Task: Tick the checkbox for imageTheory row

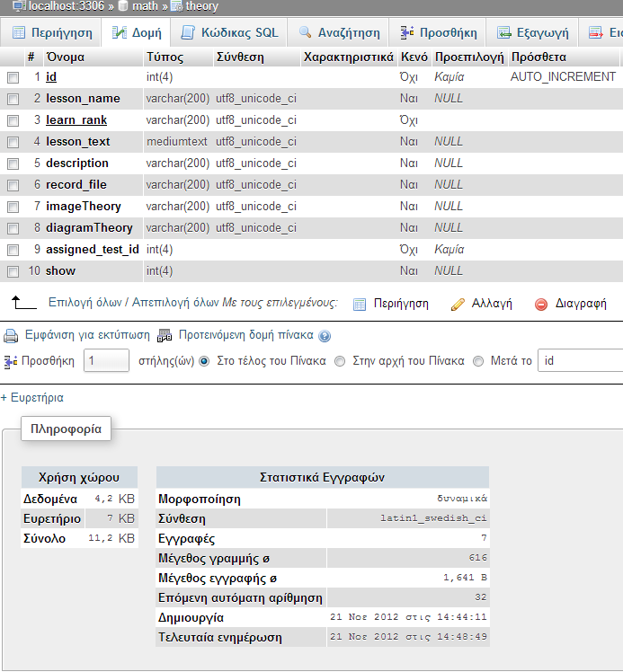Action: (x=13, y=207)
